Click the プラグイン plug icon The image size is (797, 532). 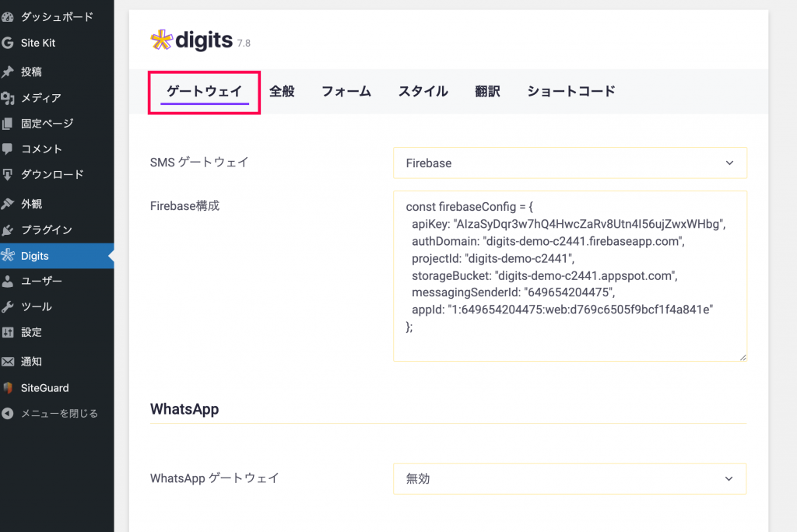tap(8, 229)
